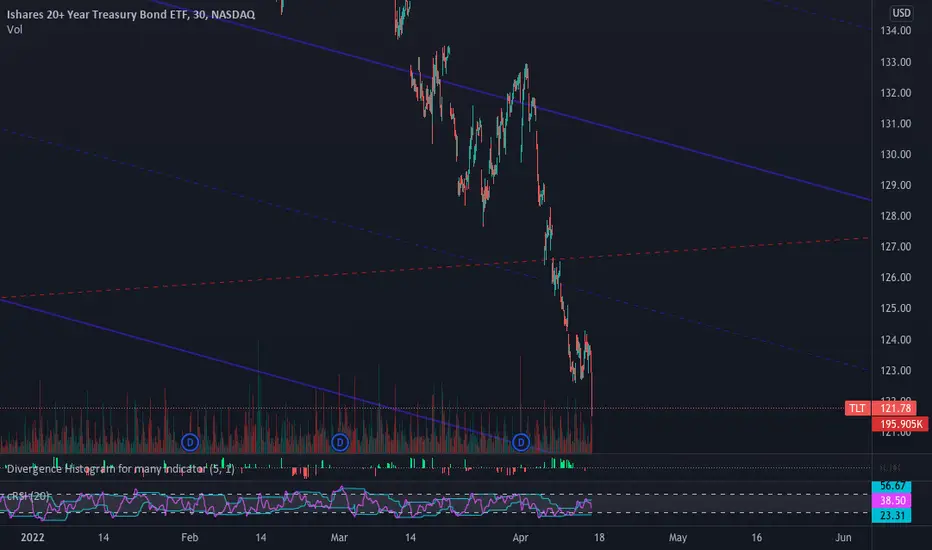Click the dividend marker nearest the Apr label

(x=521, y=442)
